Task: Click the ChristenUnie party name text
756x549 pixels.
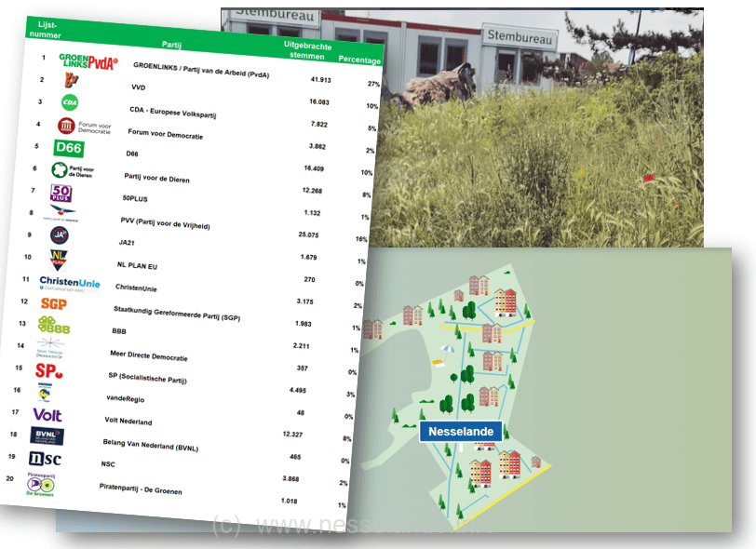Action: point(136,288)
